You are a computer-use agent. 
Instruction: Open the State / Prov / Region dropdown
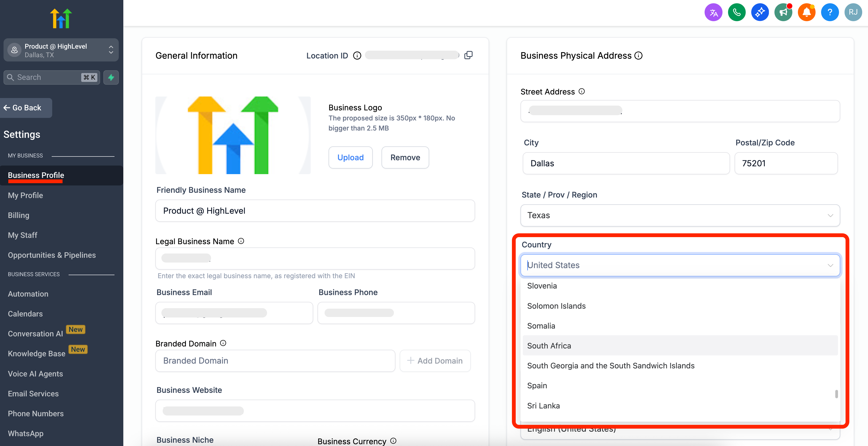click(x=680, y=215)
